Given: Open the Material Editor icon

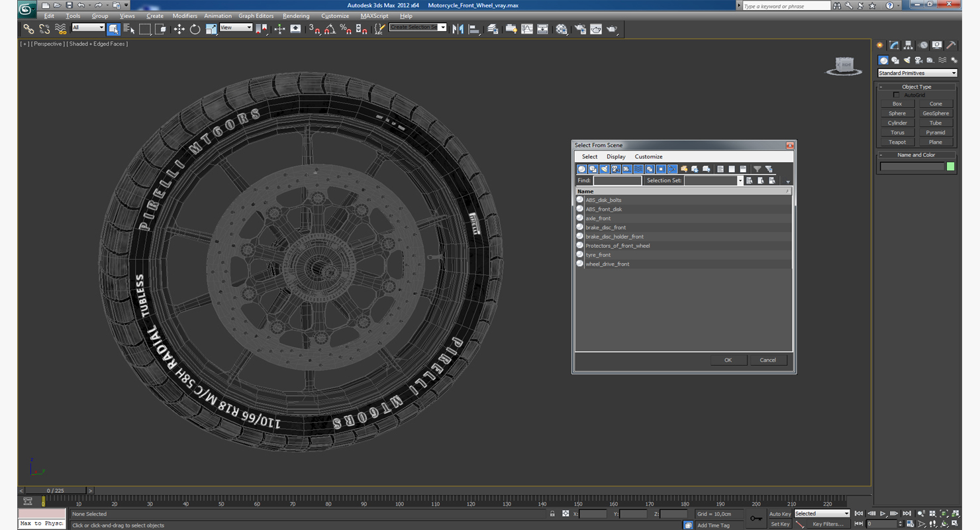Looking at the screenshot, I should 562,29.
